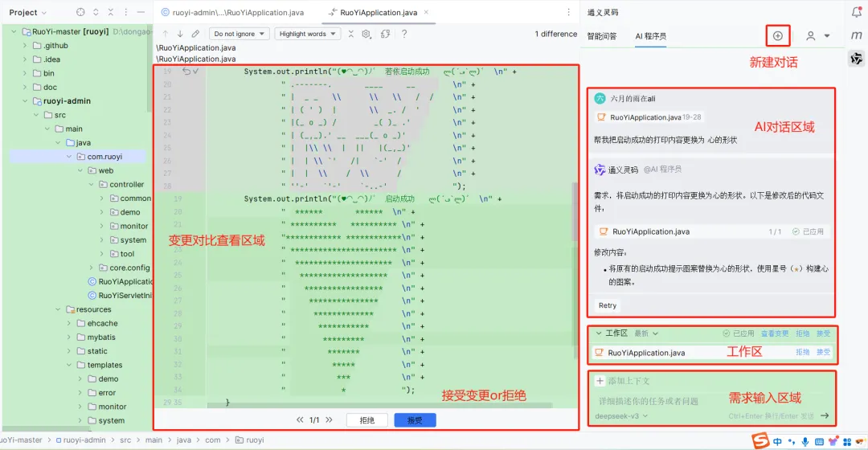Click the Retry button
868x450 pixels.
608,305
